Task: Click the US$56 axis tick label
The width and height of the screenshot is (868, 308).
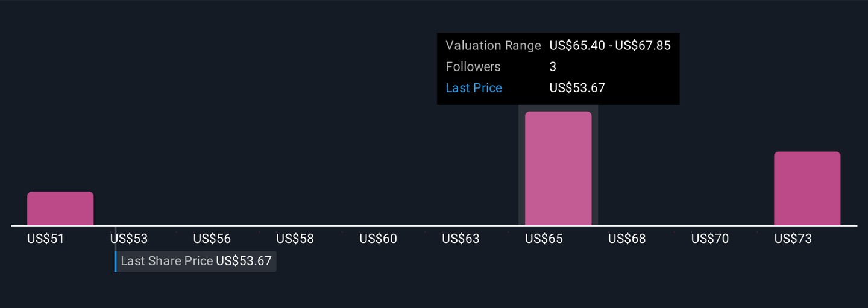Action: [212, 239]
